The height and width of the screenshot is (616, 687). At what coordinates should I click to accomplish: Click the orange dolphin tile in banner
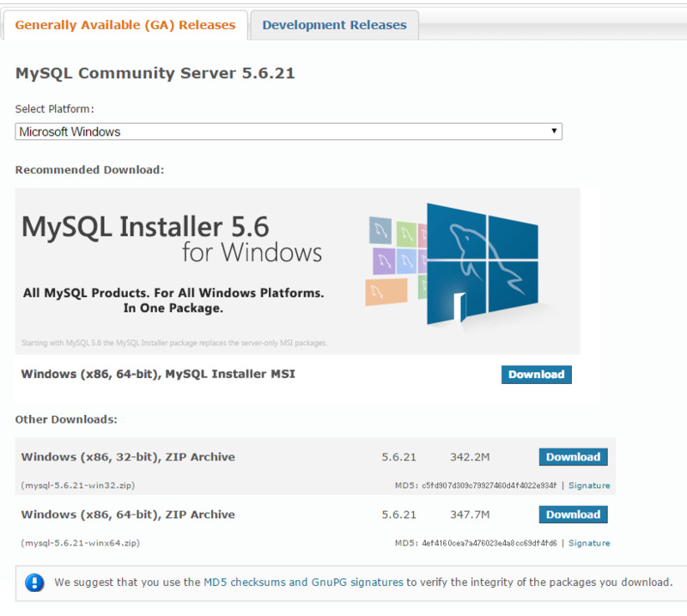tap(386, 290)
